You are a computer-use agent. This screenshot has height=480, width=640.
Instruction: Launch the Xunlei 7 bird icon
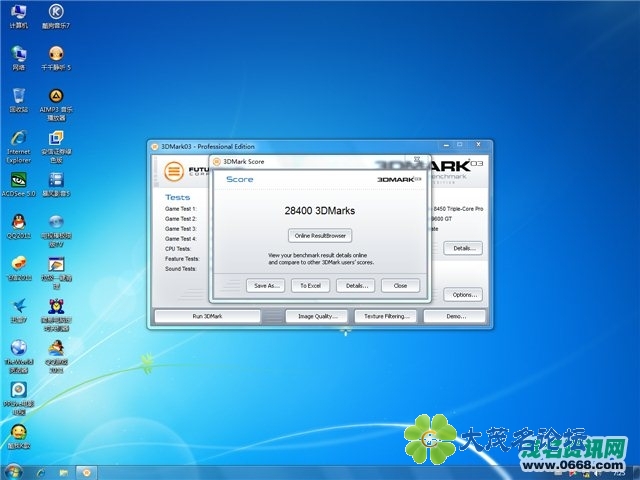18,311
